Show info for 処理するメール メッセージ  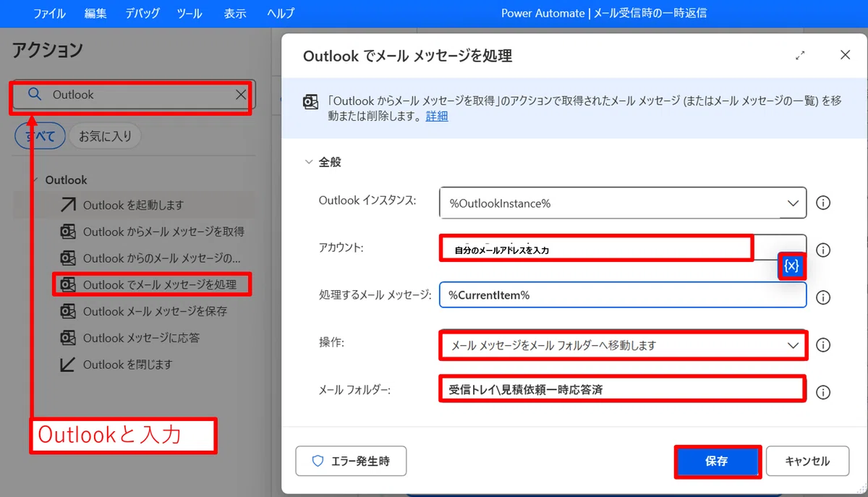click(822, 297)
